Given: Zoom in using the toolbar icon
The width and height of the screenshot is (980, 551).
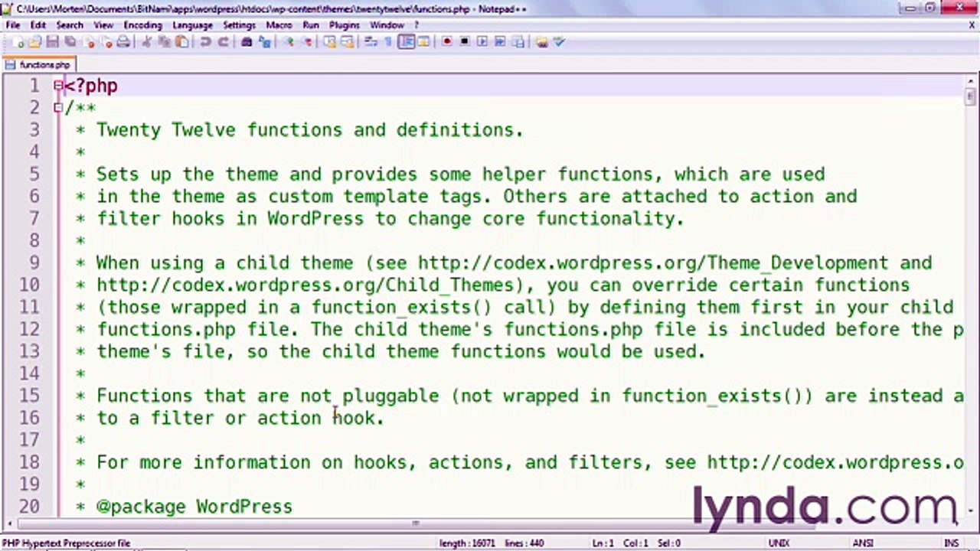Looking at the screenshot, I should pos(288,42).
